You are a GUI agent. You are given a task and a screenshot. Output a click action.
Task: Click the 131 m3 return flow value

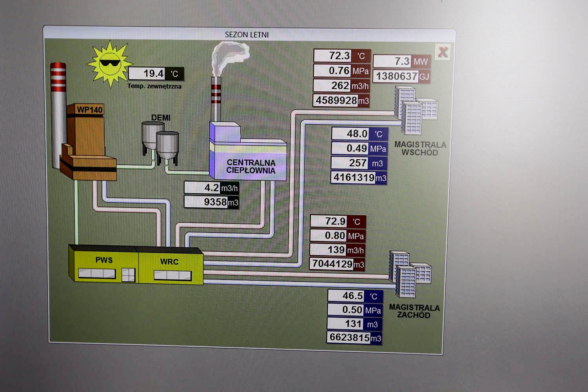[355, 324]
